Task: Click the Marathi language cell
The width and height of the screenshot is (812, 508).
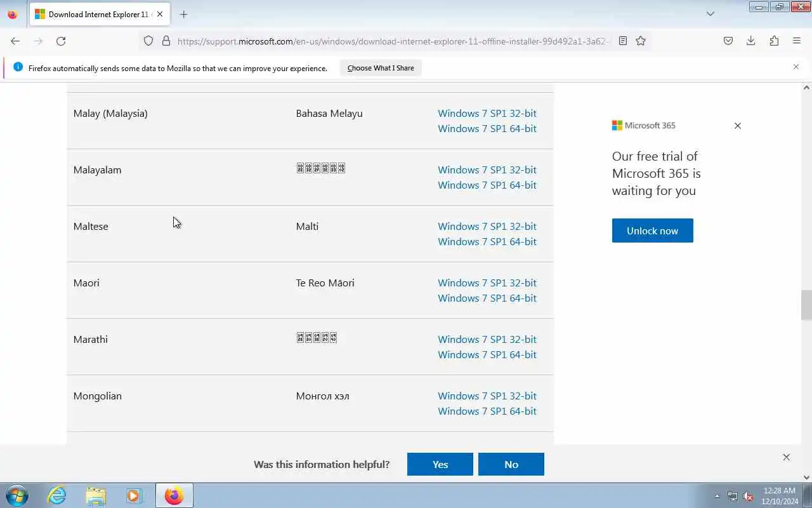Action: coord(90,339)
